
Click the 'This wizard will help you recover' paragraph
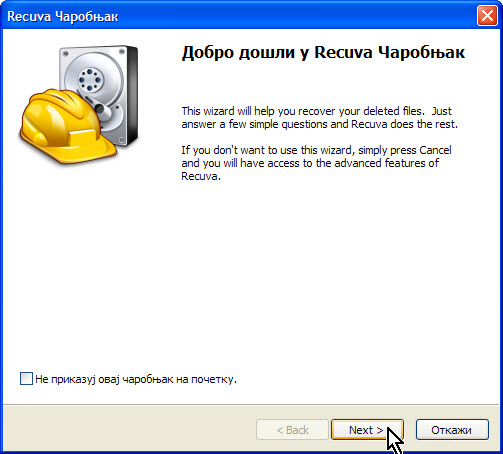pos(320,117)
